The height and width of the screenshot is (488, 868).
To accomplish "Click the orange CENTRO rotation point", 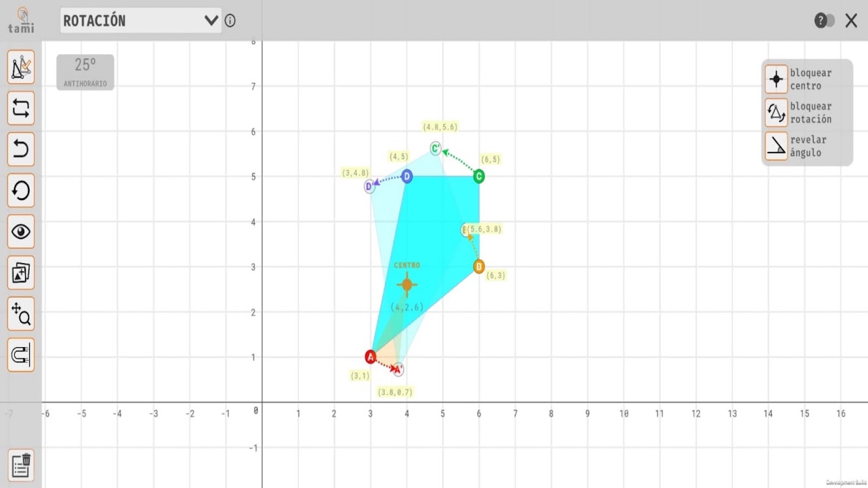I will 407,284.
